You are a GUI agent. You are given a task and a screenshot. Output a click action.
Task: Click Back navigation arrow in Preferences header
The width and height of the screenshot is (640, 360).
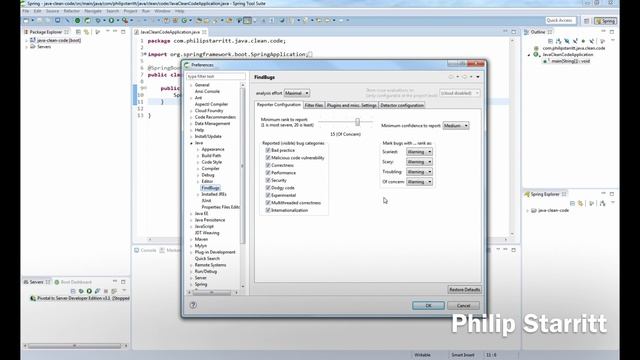[x=451, y=77]
